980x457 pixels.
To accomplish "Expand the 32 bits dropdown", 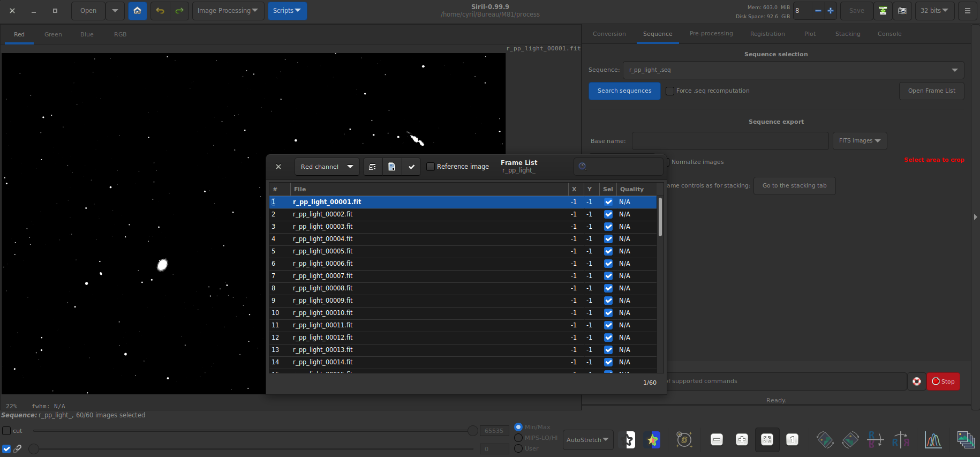I will (934, 11).
